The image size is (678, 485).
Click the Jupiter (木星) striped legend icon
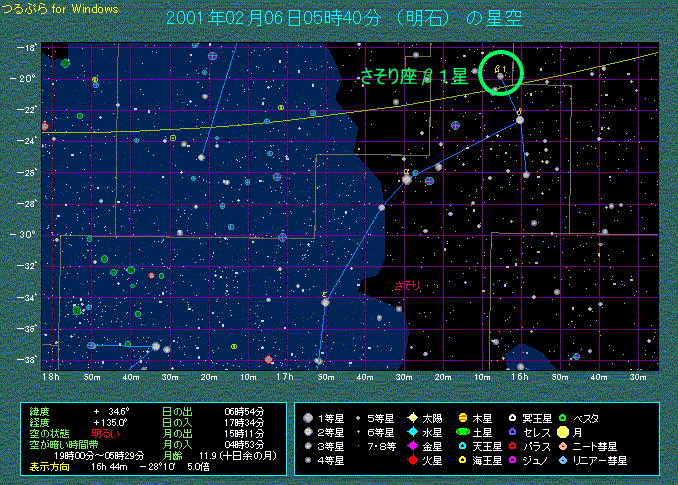coord(464,416)
